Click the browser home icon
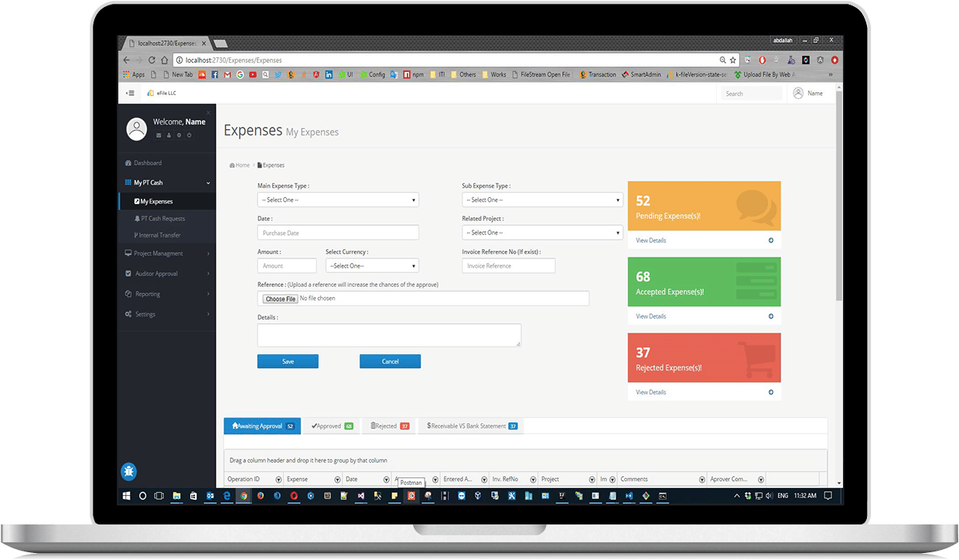The height and width of the screenshot is (560, 959). point(164,60)
